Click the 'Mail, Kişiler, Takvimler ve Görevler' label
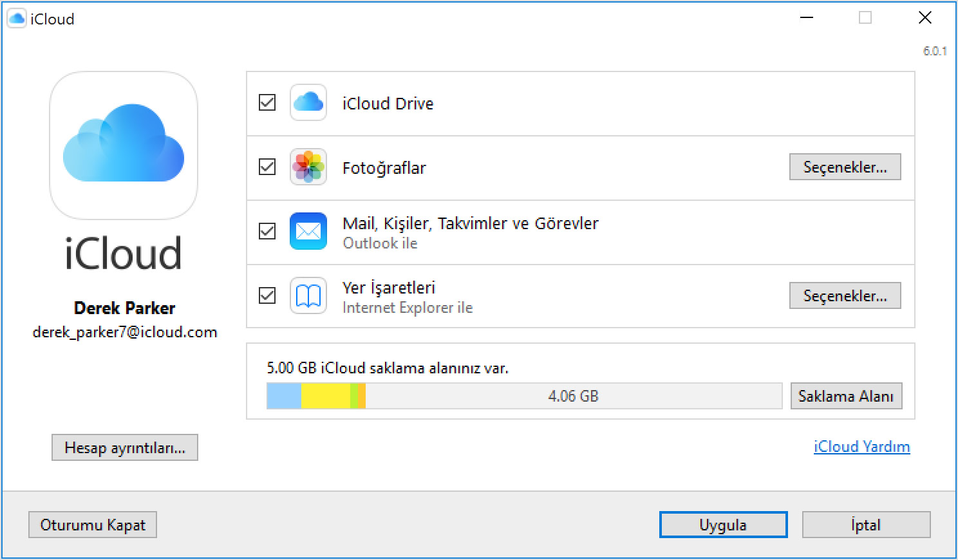Viewport: 958px width, 560px height. tap(471, 223)
